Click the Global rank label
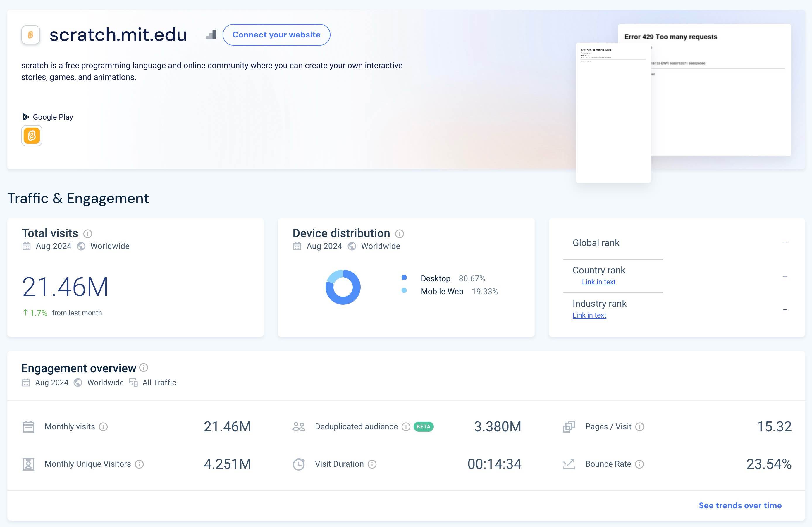This screenshot has height=527, width=812. [596, 243]
